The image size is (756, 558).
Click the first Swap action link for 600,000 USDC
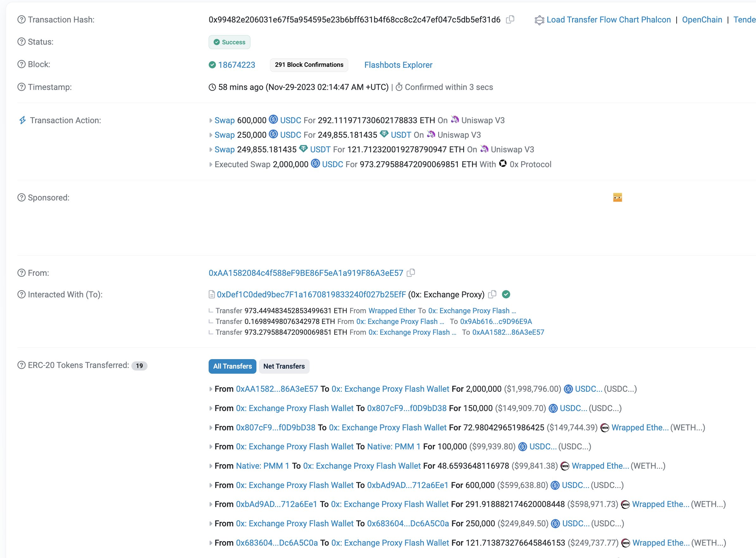(x=224, y=121)
